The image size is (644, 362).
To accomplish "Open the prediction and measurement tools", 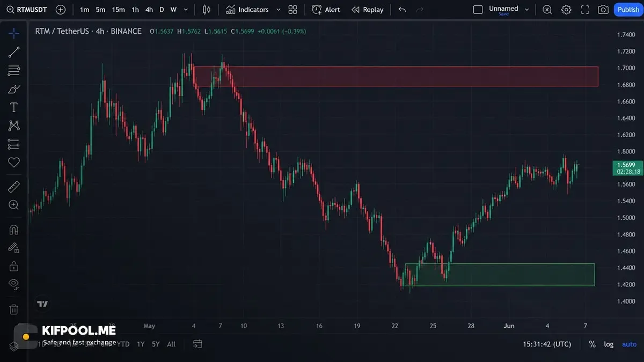I will 14,144.
